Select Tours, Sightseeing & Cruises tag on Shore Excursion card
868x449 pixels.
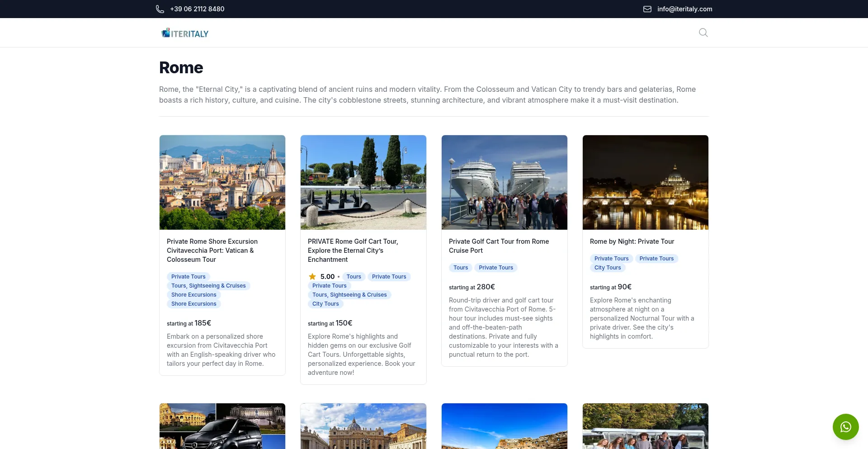pos(208,286)
